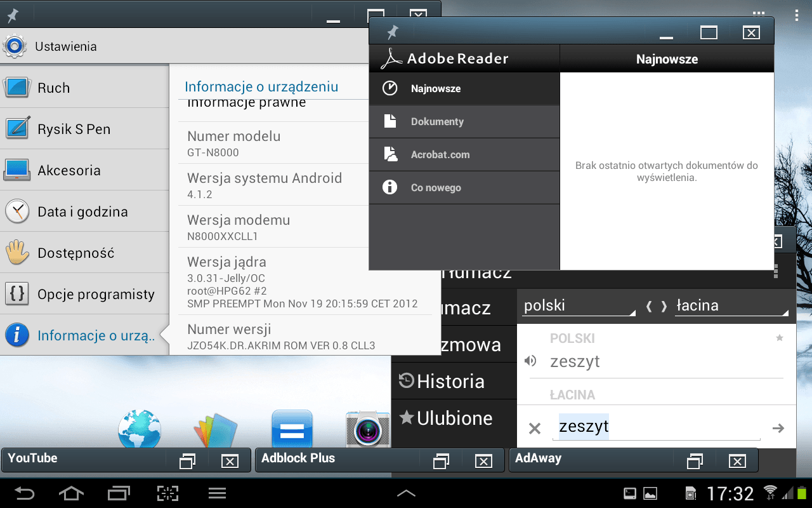812x508 pixels.
Task: Restore AdAway window via restore icon
Action: (x=695, y=461)
